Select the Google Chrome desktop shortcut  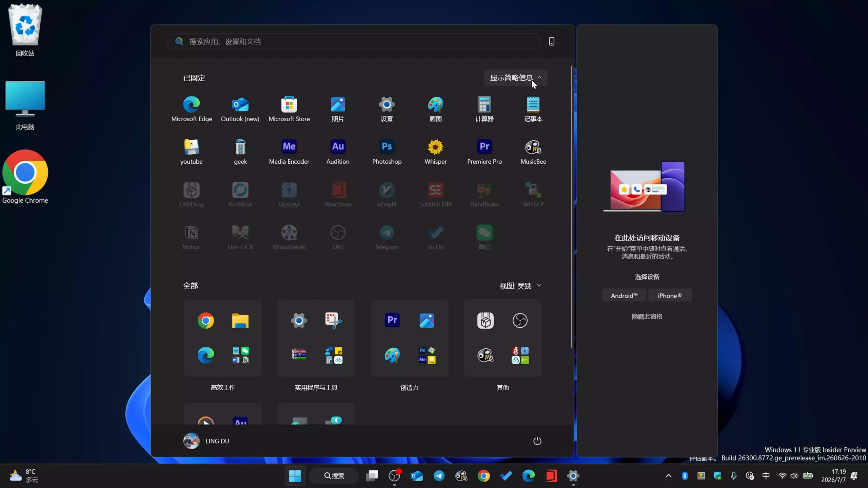(25, 177)
